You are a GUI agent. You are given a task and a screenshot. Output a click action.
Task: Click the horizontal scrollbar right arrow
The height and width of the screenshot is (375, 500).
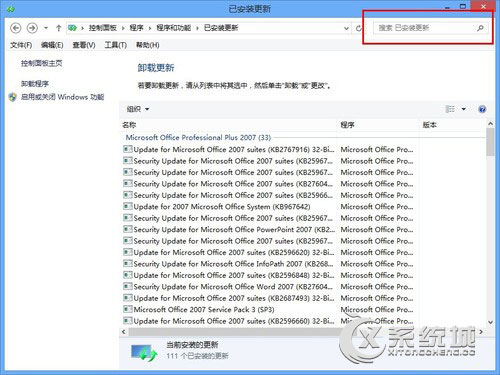coord(481,332)
